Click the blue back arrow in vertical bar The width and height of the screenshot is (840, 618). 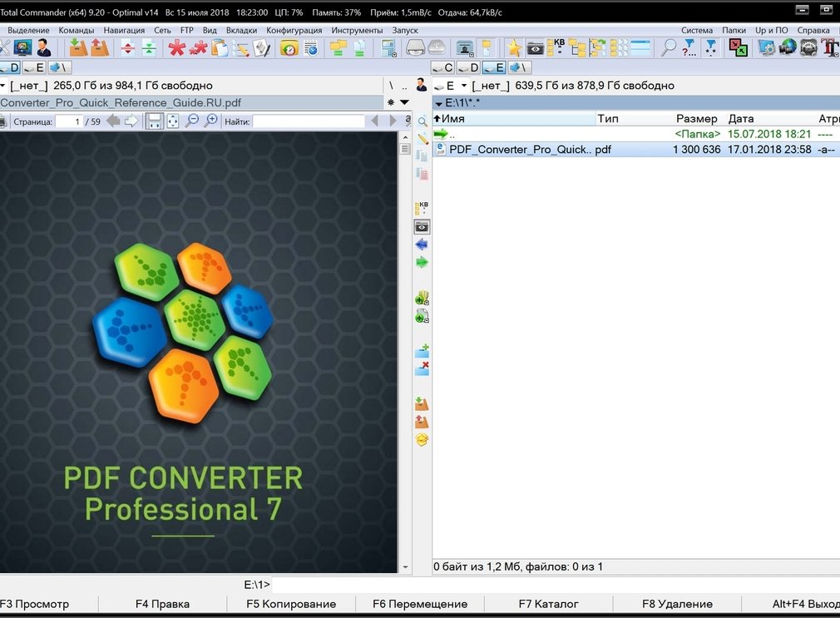click(x=422, y=245)
